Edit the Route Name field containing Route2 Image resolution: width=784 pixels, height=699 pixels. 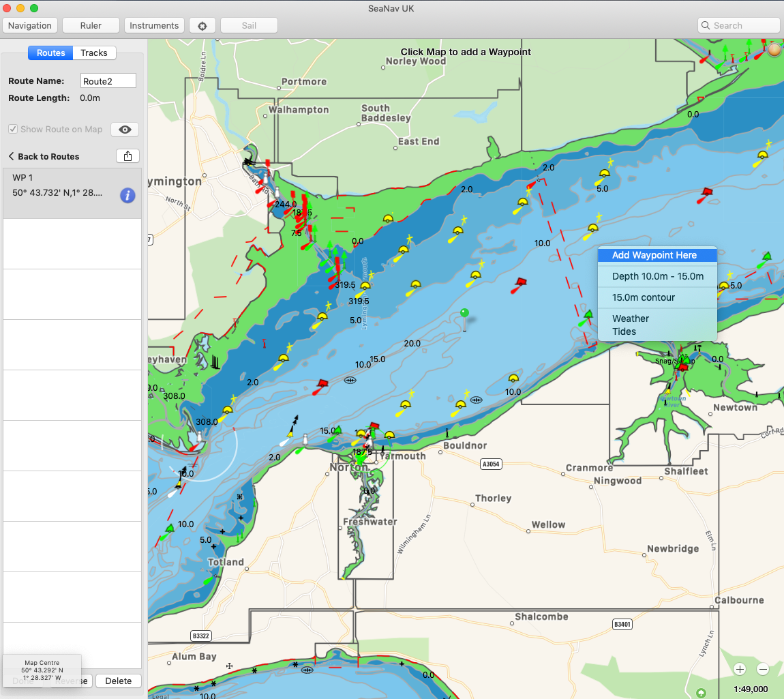pyautogui.click(x=108, y=81)
